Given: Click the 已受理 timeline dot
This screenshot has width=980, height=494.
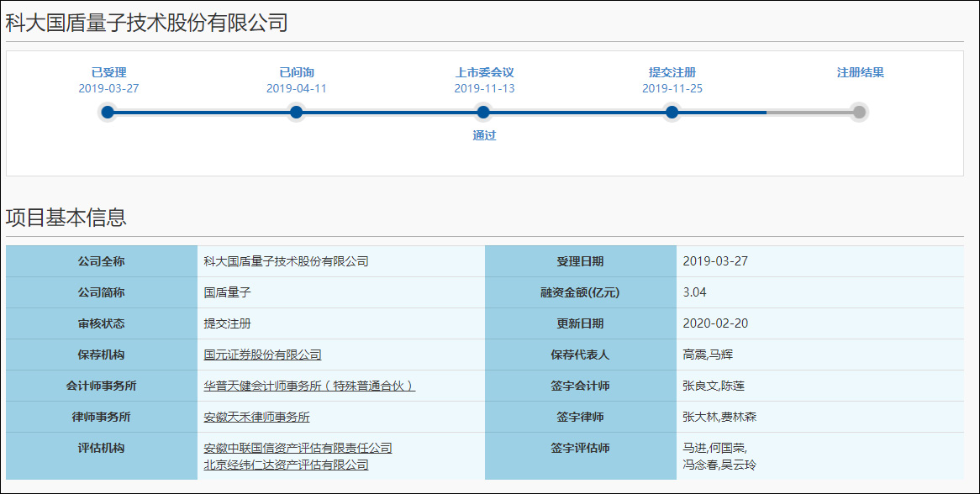Looking at the screenshot, I should tap(108, 113).
